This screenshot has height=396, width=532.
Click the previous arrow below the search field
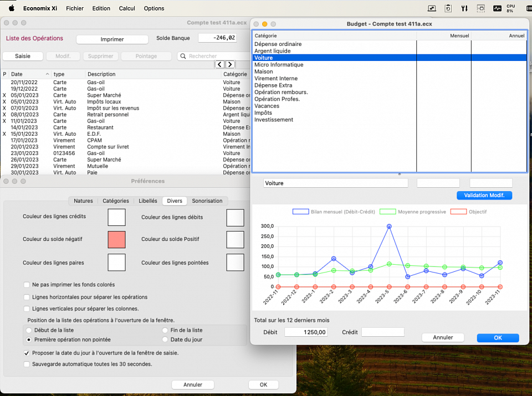(219, 65)
